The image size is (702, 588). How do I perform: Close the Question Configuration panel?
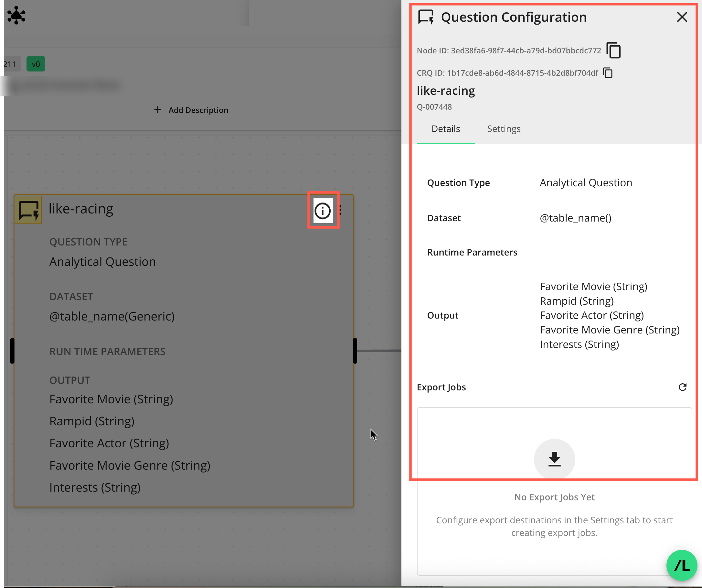pos(682,17)
